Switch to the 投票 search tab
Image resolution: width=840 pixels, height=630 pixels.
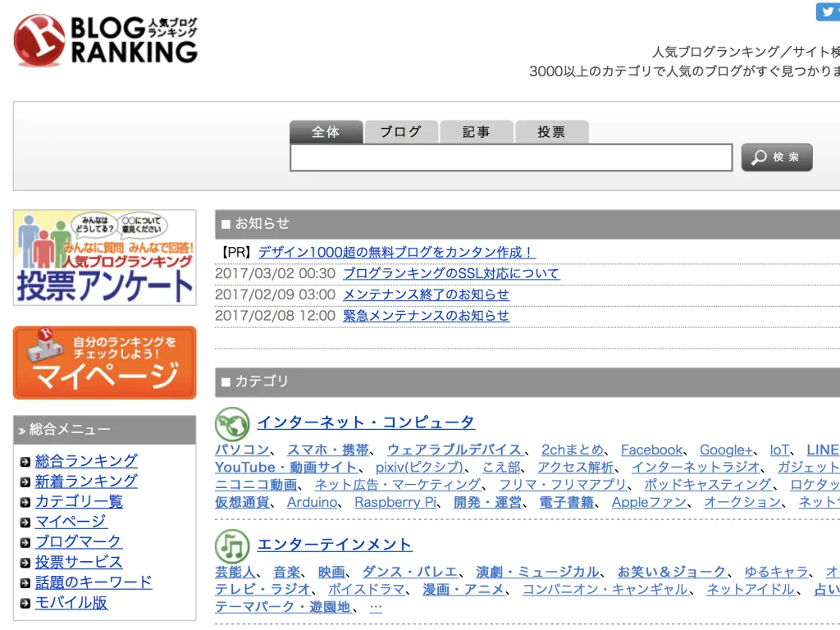click(551, 132)
